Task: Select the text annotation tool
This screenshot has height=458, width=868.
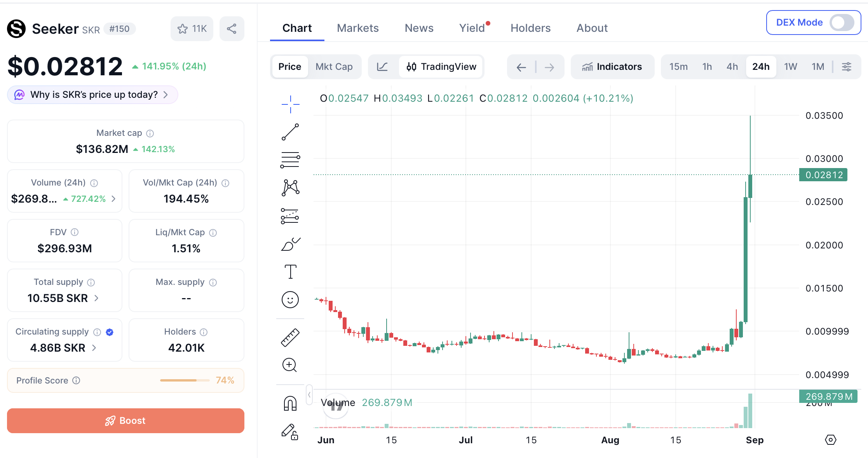Action: tap(290, 272)
